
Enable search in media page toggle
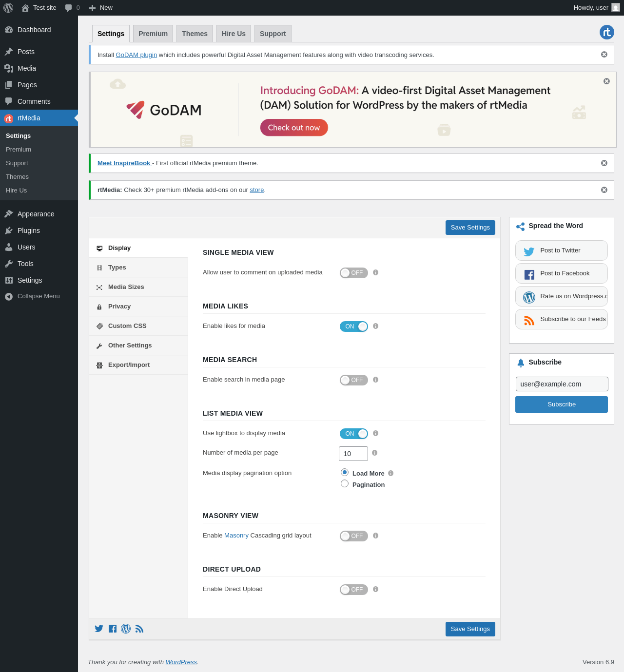click(354, 380)
